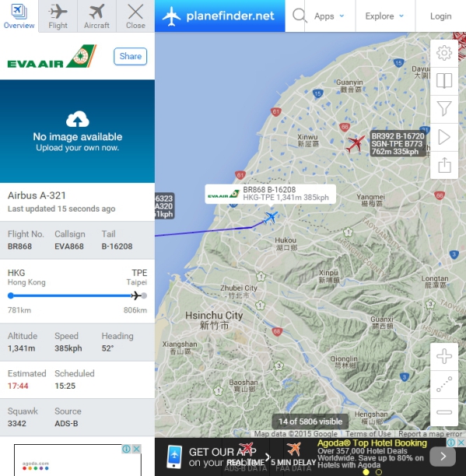Click scheduled time 15:25
Image resolution: width=466 pixels, height=476 pixels.
coord(65,386)
